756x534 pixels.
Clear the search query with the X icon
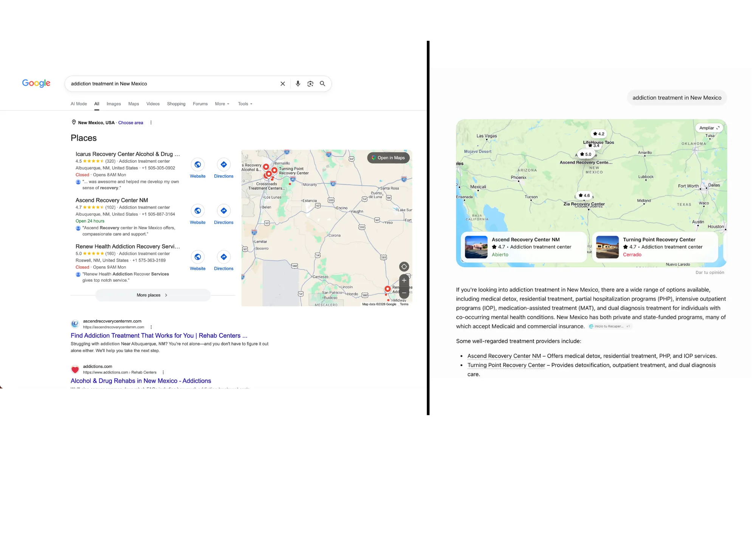coord(282,84)
